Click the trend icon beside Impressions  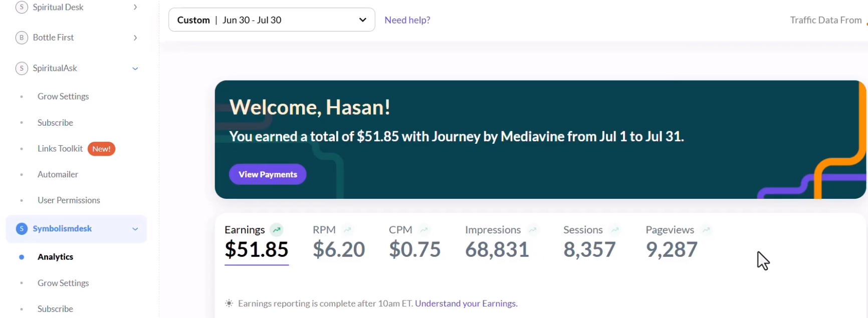(533, 230)
